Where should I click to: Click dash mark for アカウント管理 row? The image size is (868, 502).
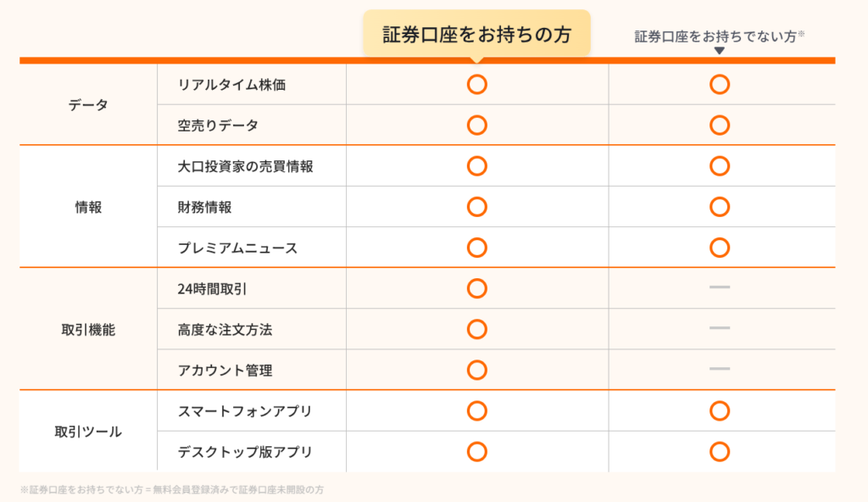tap(720, 369)
